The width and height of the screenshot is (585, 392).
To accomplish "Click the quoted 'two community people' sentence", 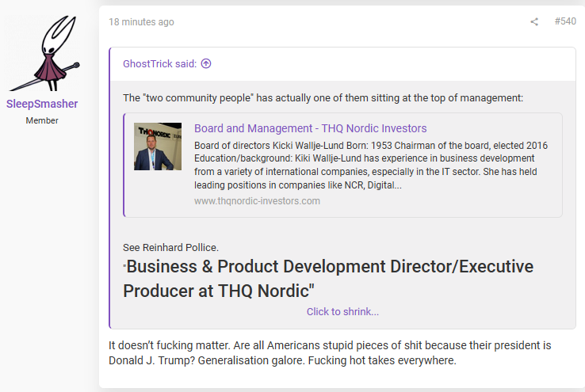I will coord(323,97).
